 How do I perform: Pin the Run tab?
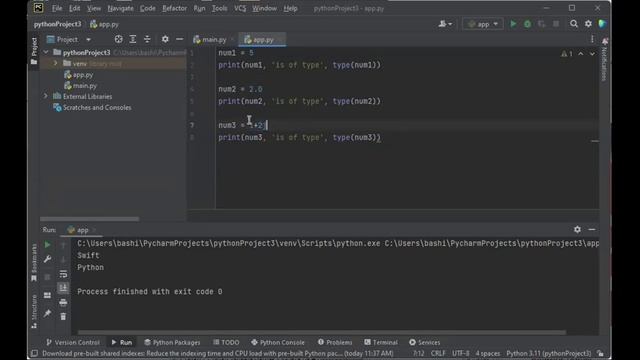point(47,313)
